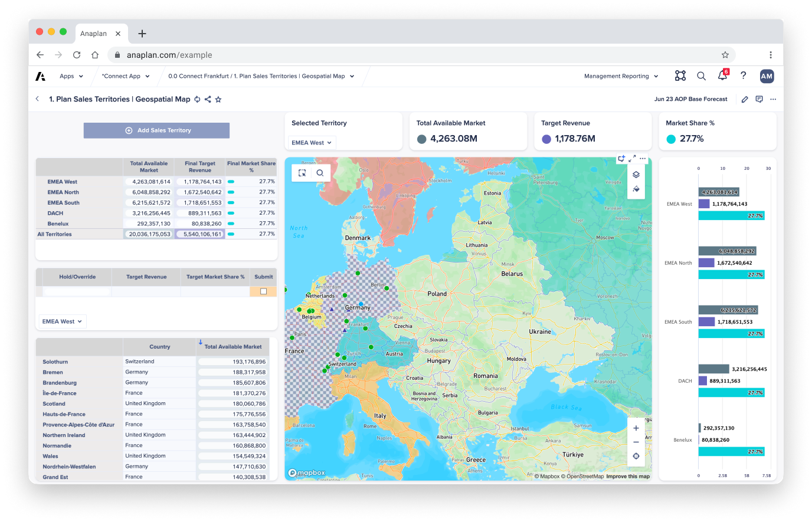Open notifications bell with red badge

(722, 75)
